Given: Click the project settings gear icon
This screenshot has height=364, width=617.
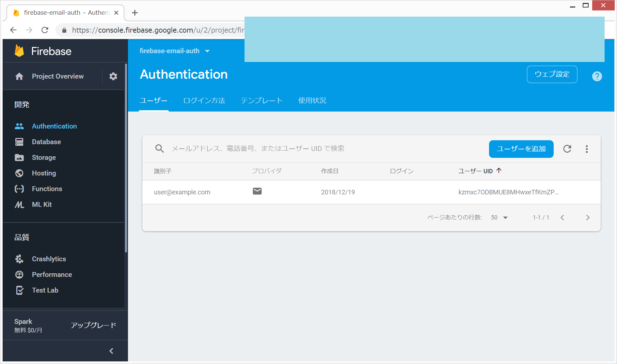Looking at the screenshot, I should pyautogui.click(x=113, y=76).
